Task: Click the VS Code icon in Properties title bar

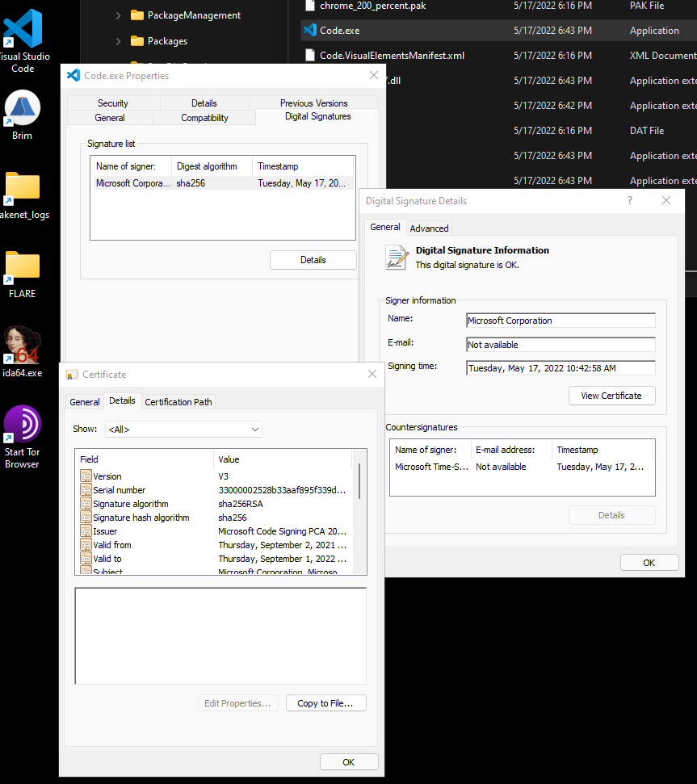Action: pyautogui.click(x=73, y=75)
